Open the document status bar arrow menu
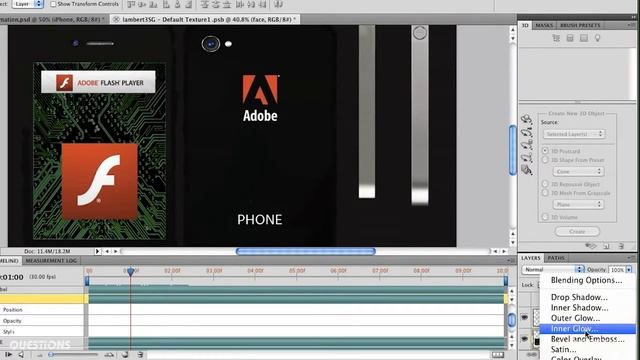The width and height of the screenshot is (640, 360). click(98, 251)
